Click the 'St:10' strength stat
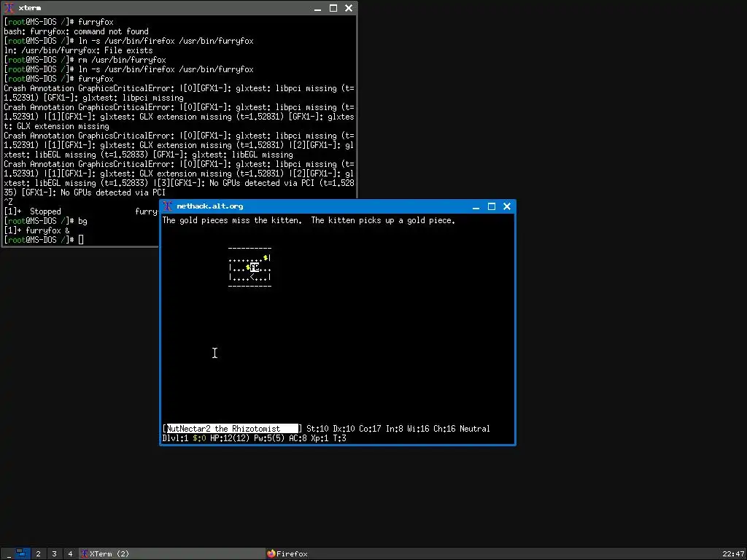The height and width of the screenshot is (560, 747). tap(317, 429)
